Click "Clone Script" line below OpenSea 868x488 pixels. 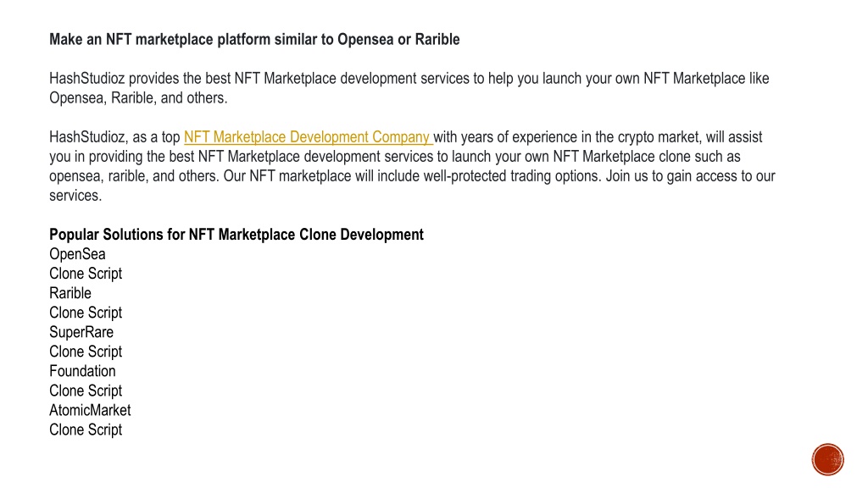[86, 274]
